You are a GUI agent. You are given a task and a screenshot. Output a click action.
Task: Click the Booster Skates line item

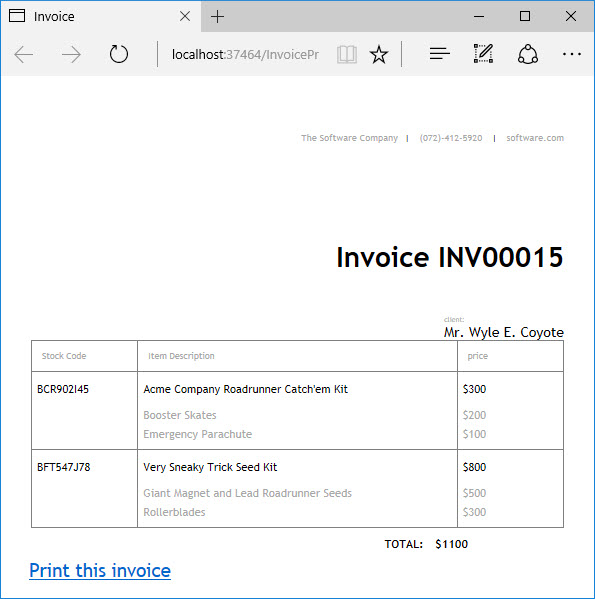(179, 415)
